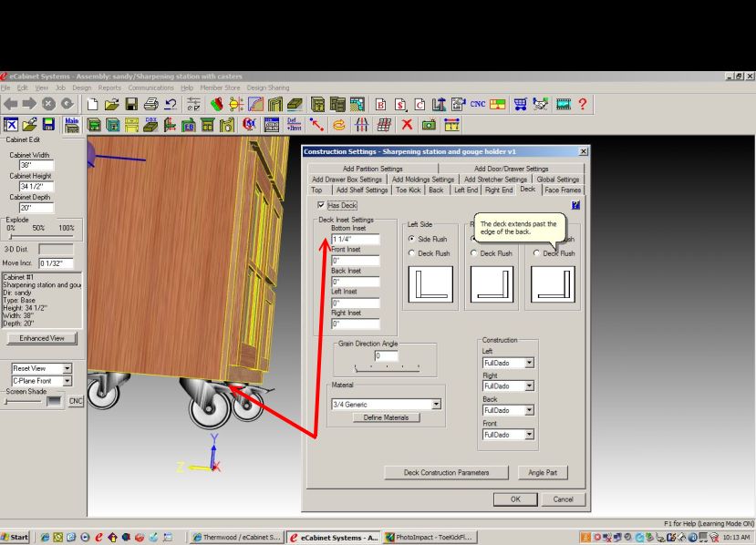Click the Move Incr. field
Image resolution: width=756 pixels, height=545 pixels.
[x=56, y=263]
